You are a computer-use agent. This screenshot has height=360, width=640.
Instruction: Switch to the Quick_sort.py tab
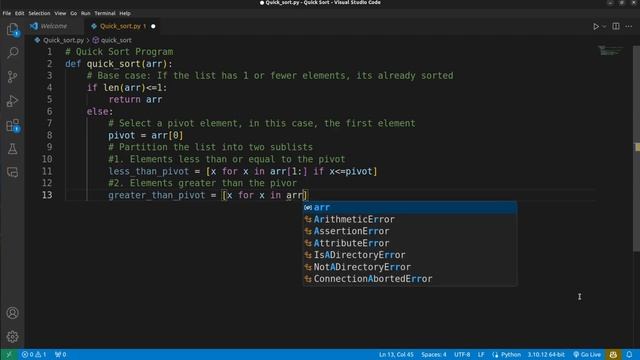click(120, 26)
